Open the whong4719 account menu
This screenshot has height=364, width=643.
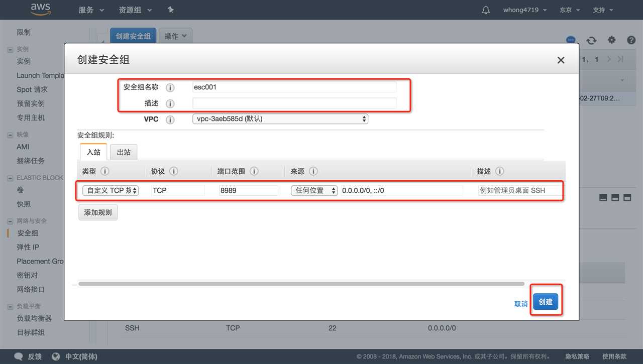(525, 10)
